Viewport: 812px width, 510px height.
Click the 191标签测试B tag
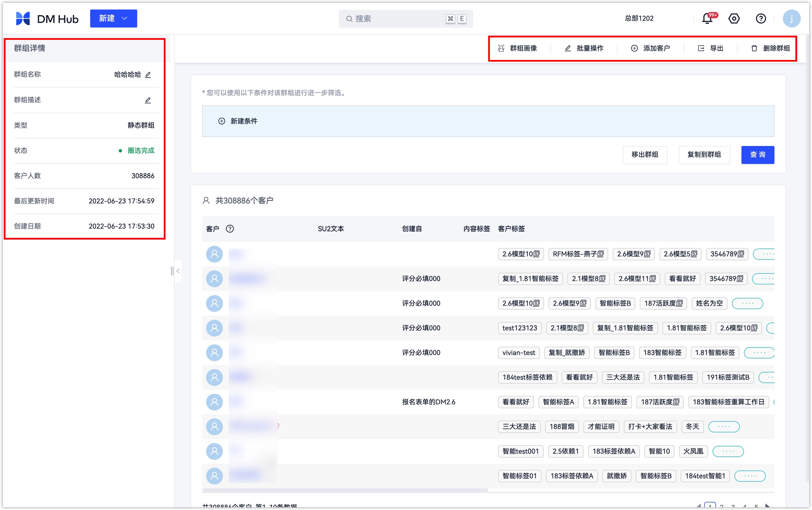tap(728, 377)
